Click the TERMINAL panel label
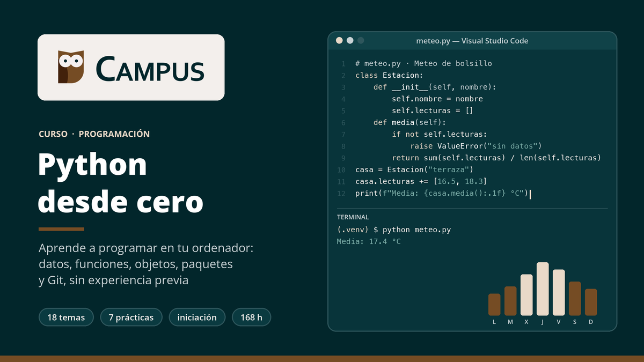 click(x=353, y=217)
